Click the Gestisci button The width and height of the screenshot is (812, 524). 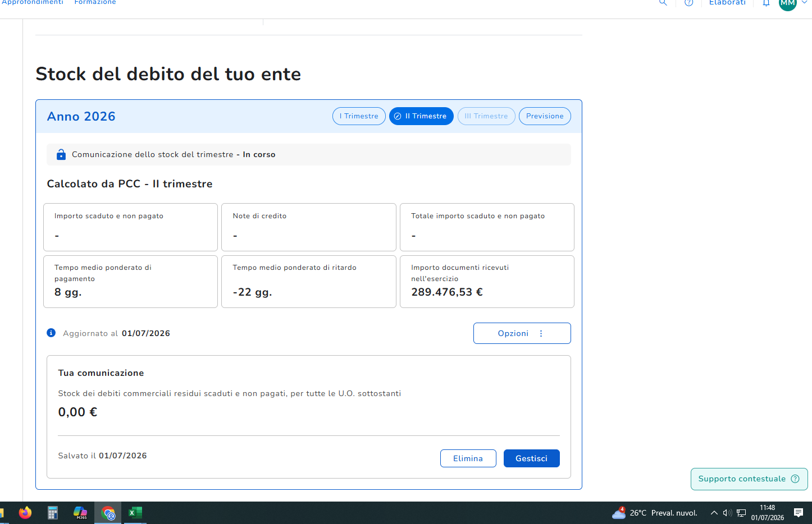(532, 458)
